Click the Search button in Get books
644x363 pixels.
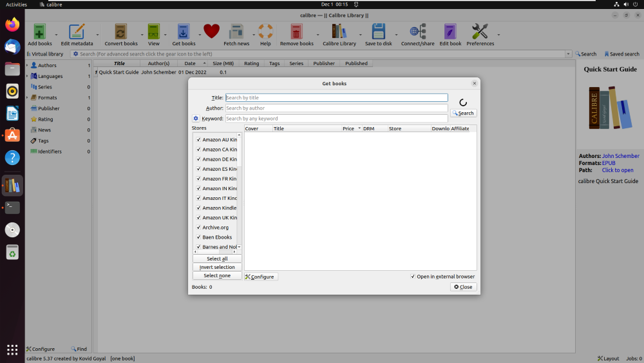pos(463,113)
